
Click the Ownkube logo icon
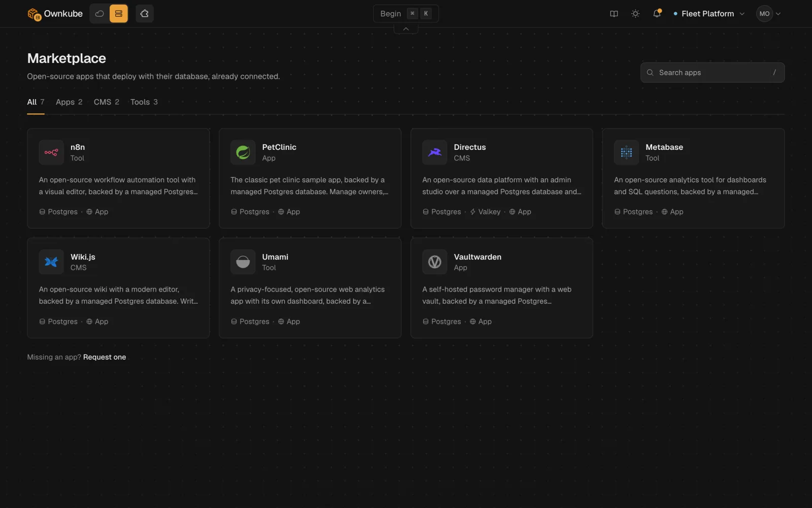[34, 14]
